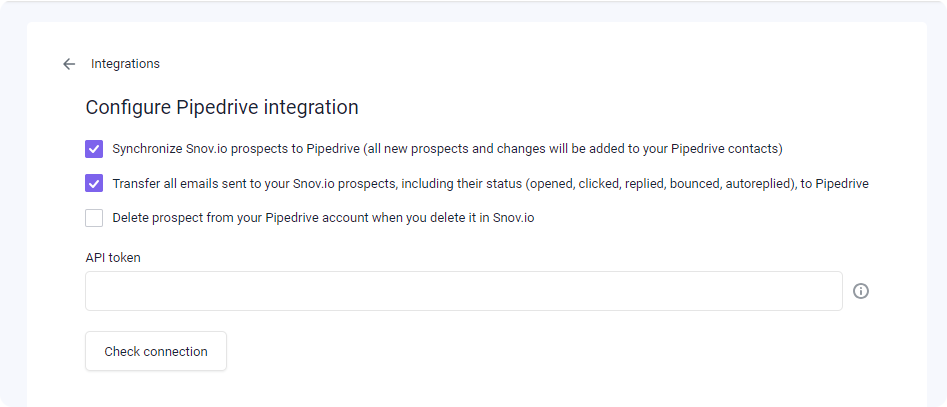Click the back arrow icon

pos(69,64)
